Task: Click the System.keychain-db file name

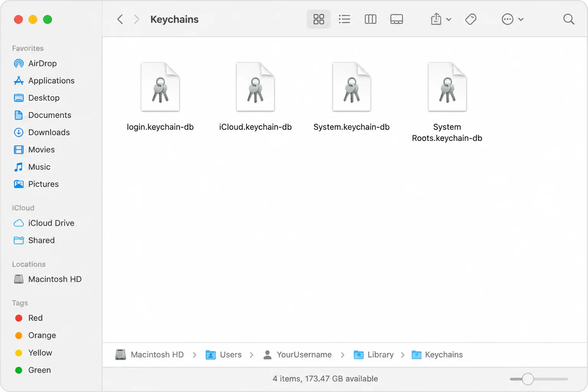Action: 351,127
